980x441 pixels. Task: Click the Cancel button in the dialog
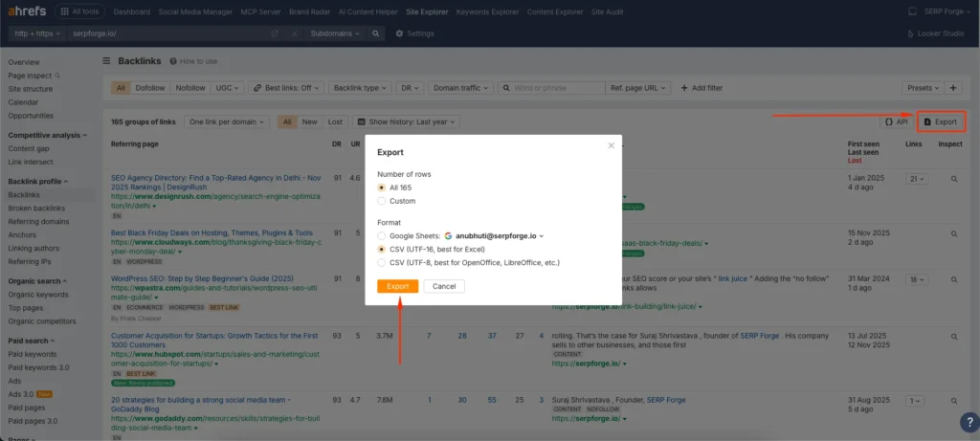pos(443,286)
